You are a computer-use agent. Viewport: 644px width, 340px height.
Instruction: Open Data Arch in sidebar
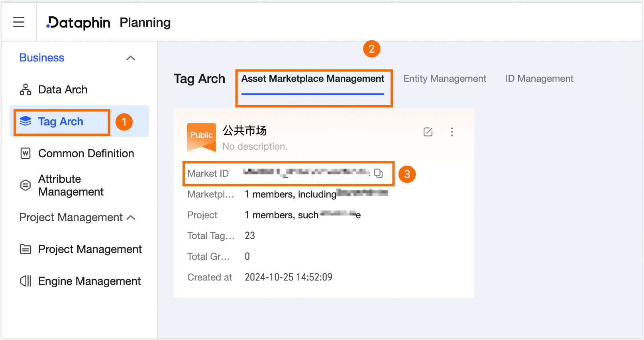63,89
